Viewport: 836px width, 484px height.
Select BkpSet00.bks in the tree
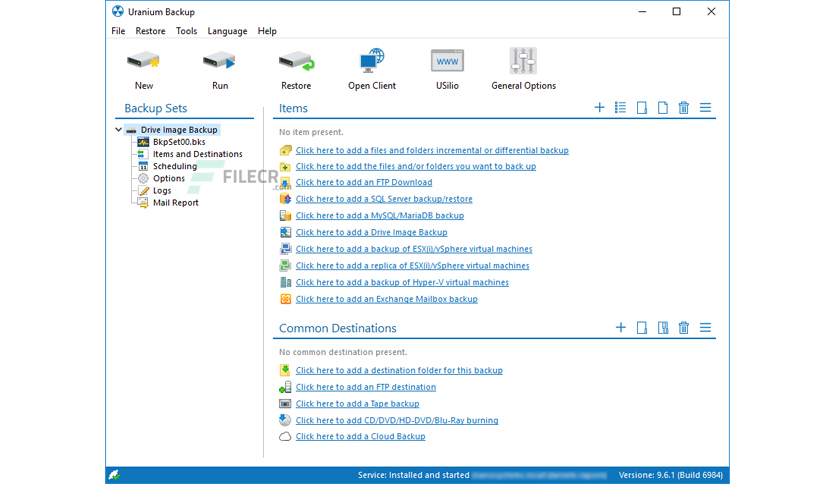tap(179, 142)
